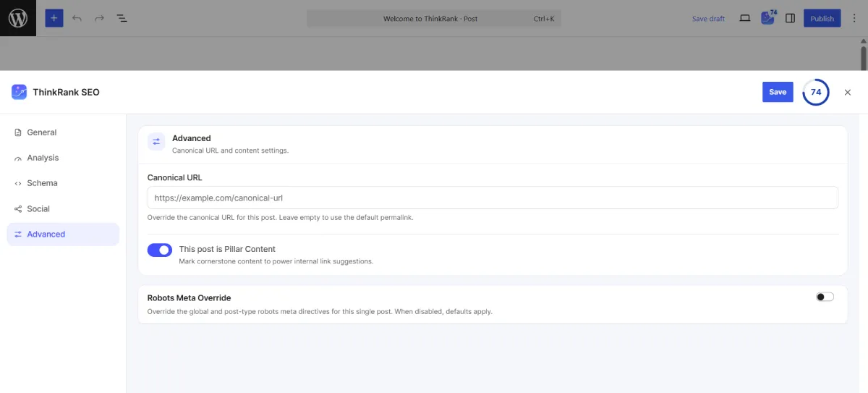Select the Advanced tab in the sidebar
The width and height of the screenshot is (868, 393).
click(63, 234)
